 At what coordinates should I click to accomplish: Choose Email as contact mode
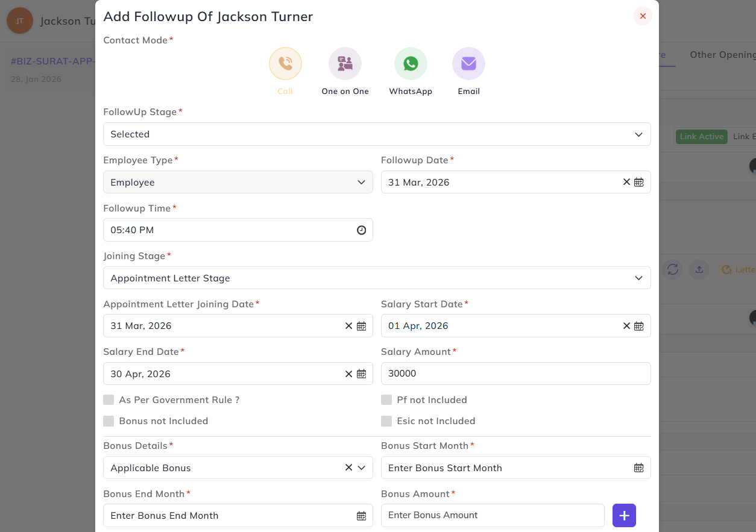(468, 63)
